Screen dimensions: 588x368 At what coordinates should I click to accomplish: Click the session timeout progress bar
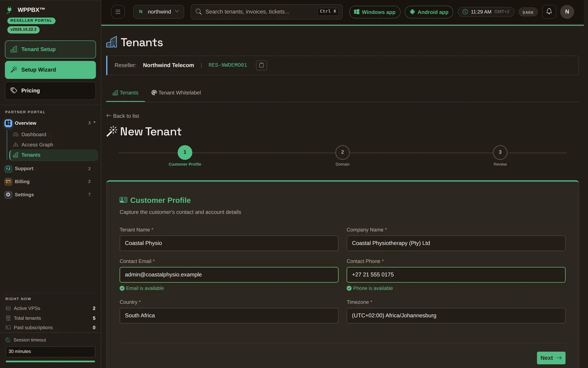click(x=50, y=361)
